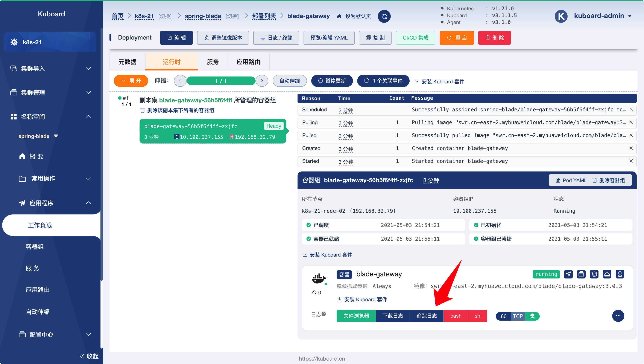
Task: Click the blade-gateway-56b5f6f4ff replica set link
Action: click(196, 100)
